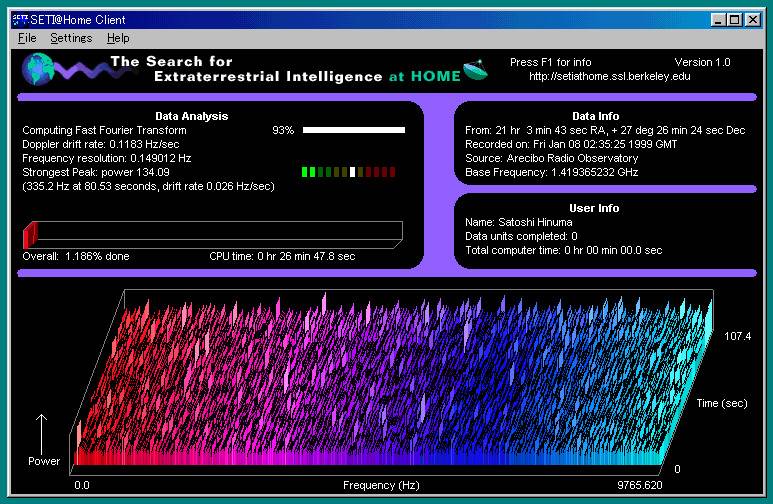Click 'Recorded on: Fri Jan 08' line
This screenshot has height=504, width=773.
(x=571, y=144)
